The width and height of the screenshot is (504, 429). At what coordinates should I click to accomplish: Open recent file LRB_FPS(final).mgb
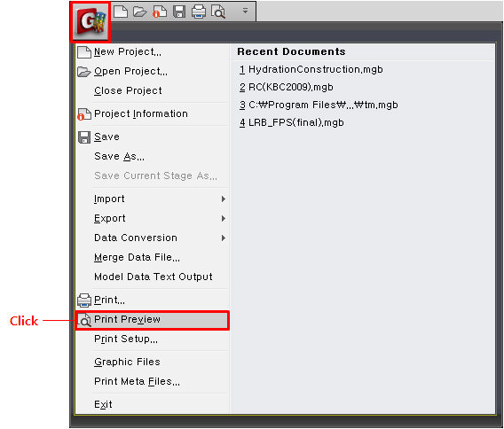pos(292,122)
